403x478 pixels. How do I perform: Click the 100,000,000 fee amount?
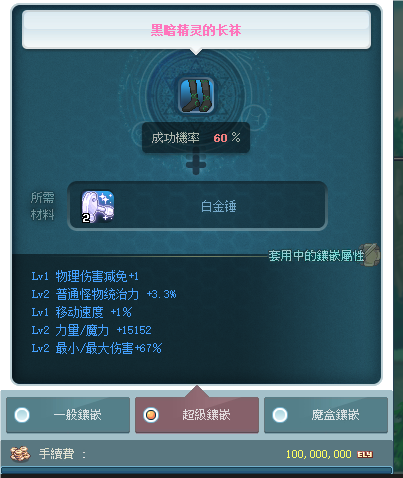click(x=319, y=454)
